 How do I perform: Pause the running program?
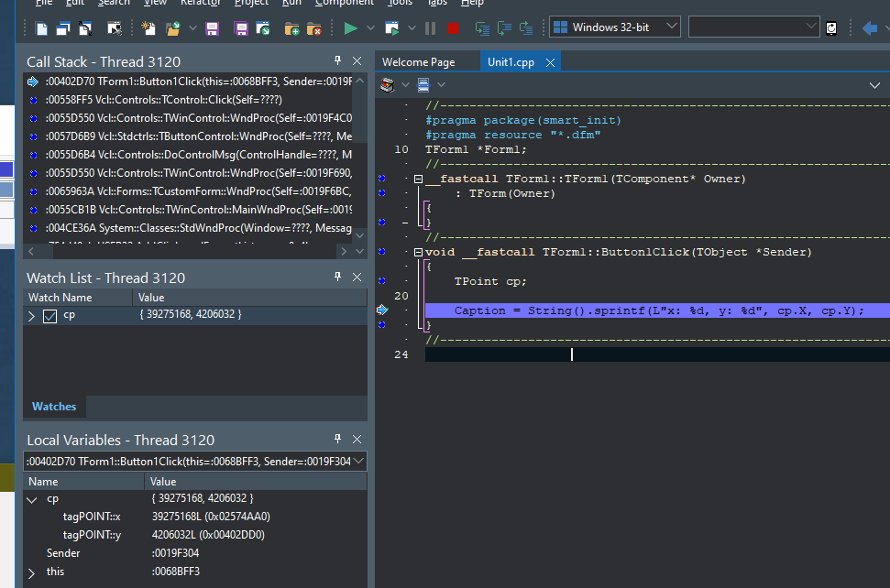[430, 28]
